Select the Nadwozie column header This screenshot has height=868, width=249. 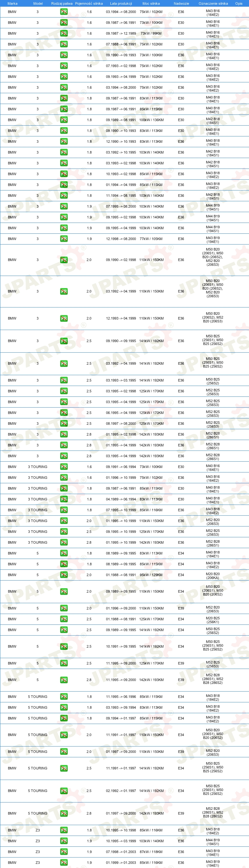coord(181,3)
